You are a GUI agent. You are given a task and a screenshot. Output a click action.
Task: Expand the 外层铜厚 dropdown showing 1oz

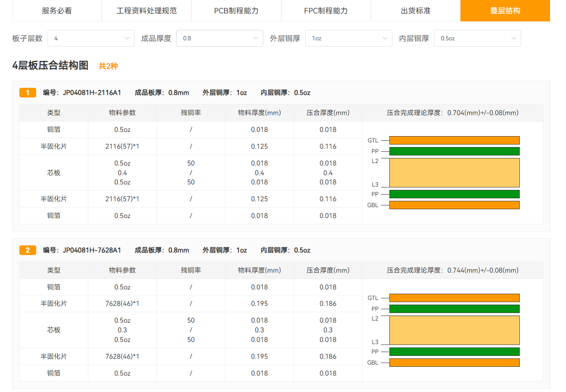(x=348, y=38)
